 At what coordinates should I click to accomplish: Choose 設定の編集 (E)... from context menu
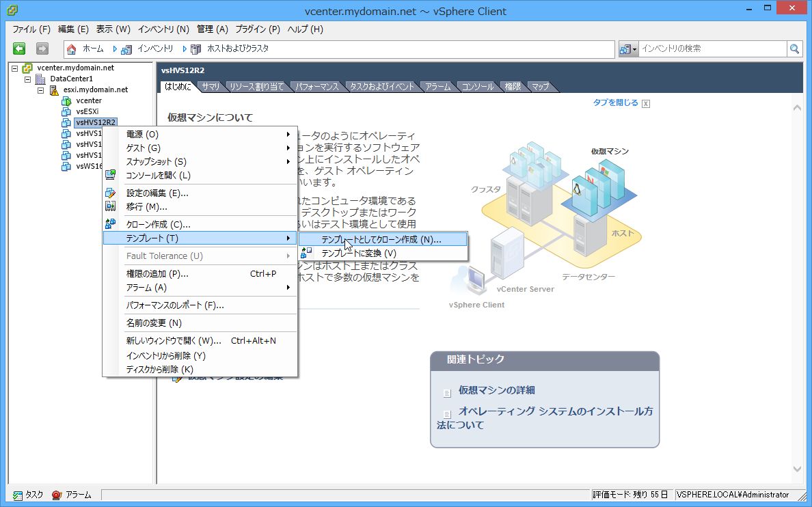(x=200, y=193)
